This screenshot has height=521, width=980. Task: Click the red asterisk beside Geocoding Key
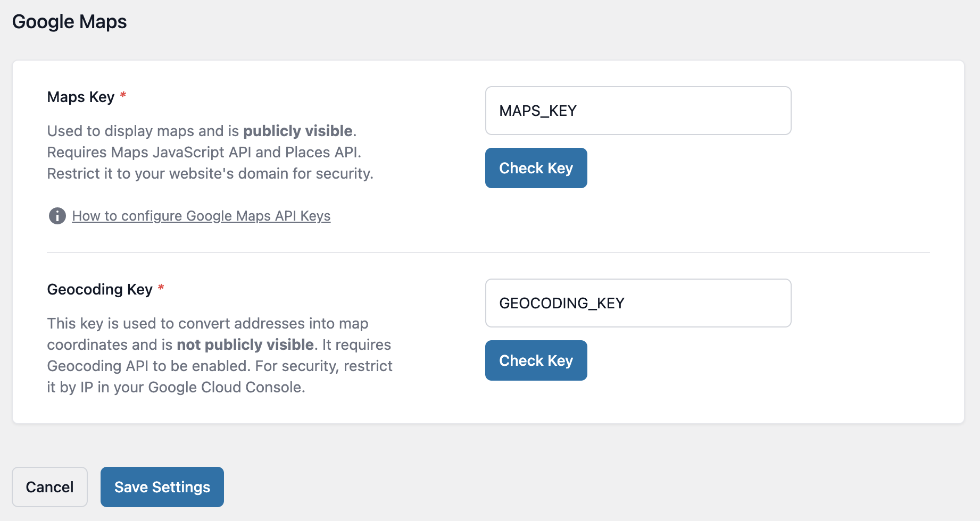tap(162, 288)
